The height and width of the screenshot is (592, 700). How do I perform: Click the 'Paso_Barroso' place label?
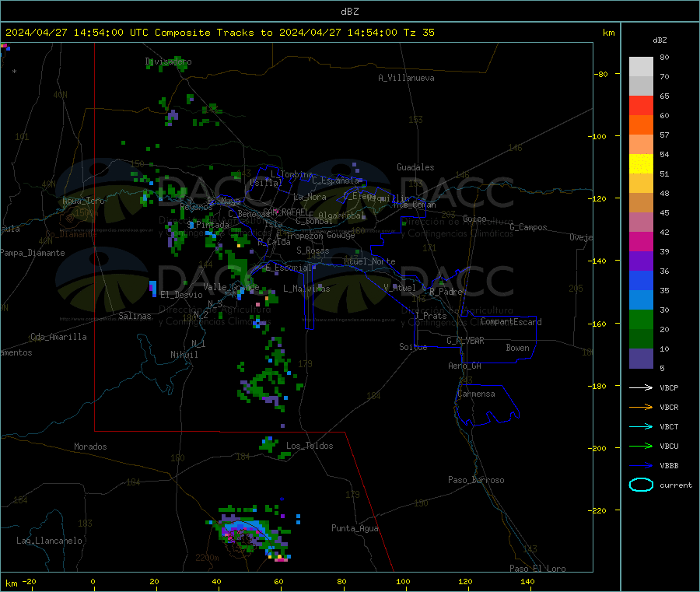click(476, 480)
